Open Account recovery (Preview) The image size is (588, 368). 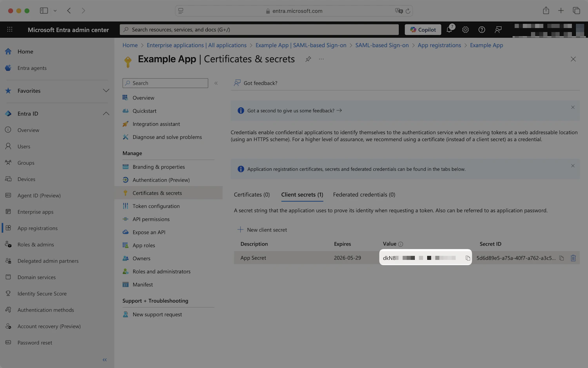coord(49,326)
